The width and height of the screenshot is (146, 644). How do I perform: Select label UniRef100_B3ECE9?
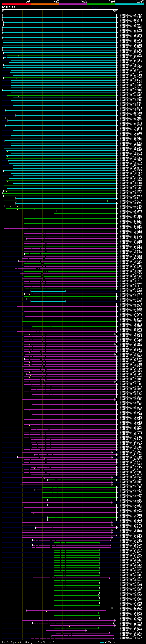(131, 221)
